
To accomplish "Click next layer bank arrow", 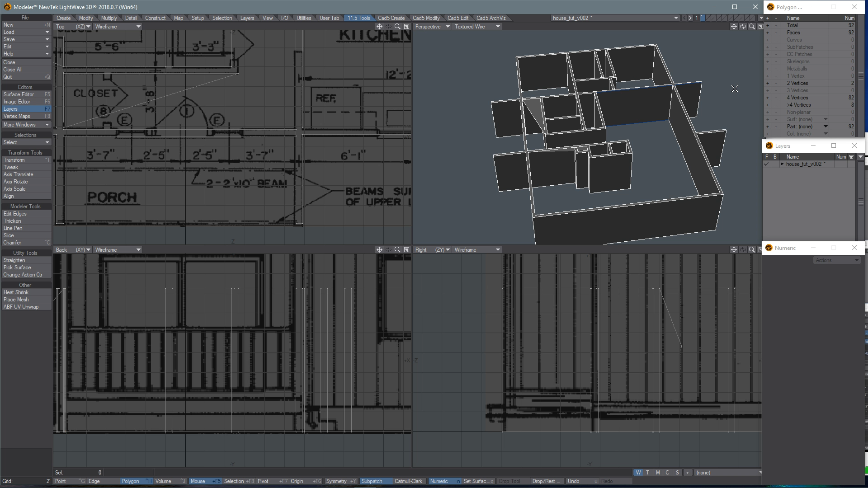I will pos(690,18).
